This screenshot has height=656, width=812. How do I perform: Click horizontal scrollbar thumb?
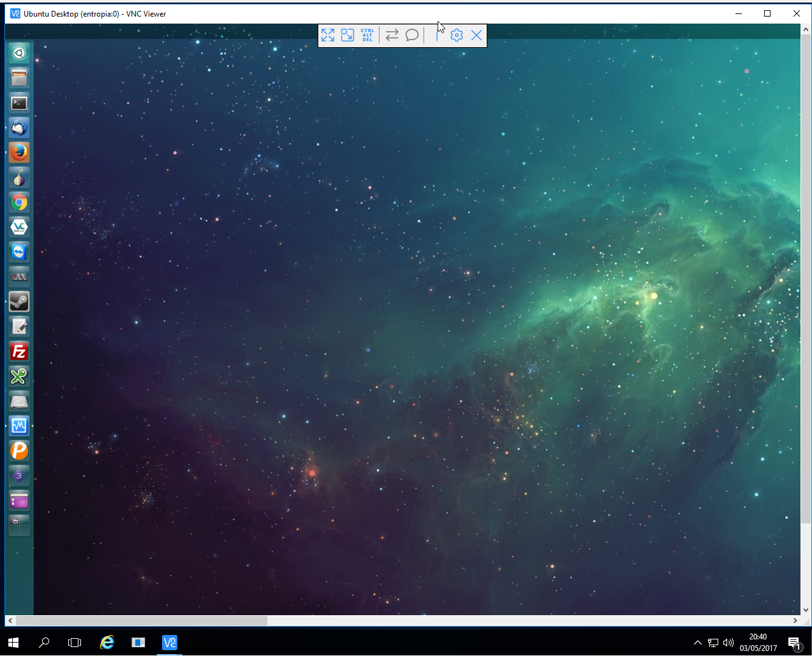pyautogui.click(x=142, y=620)
